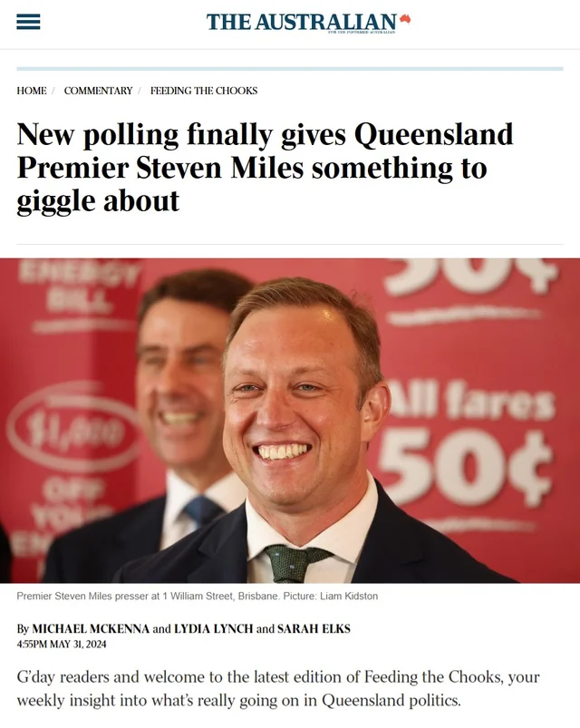Click the article headline about Steven Miles
This screenshot has height=728, width=580.
(x=265, y=167)
